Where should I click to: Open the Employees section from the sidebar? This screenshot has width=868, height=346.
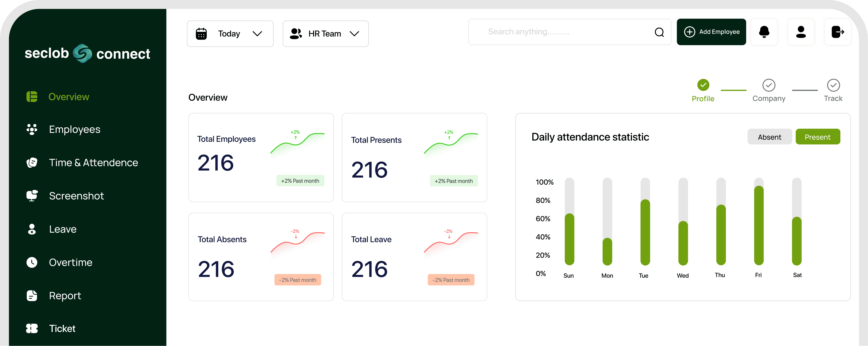[x=74, y=129]
